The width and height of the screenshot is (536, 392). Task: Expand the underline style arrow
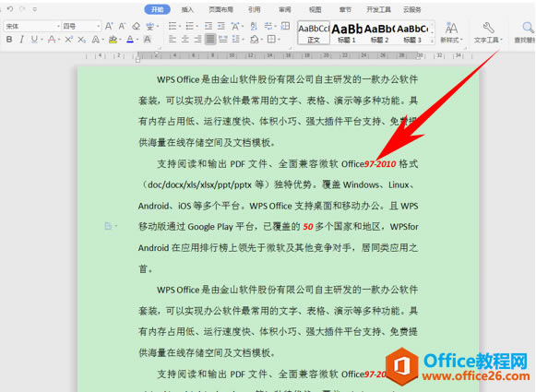tap(42, 40)
